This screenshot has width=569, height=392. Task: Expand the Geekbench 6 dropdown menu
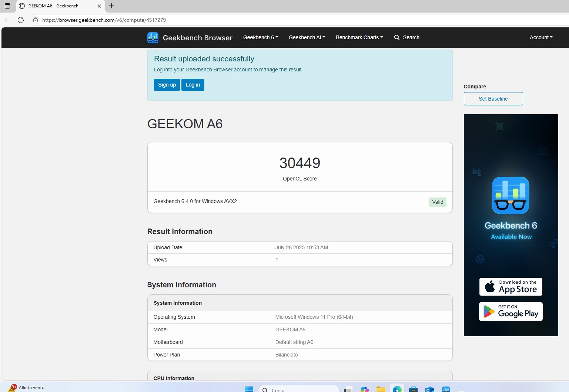point(261,37)
